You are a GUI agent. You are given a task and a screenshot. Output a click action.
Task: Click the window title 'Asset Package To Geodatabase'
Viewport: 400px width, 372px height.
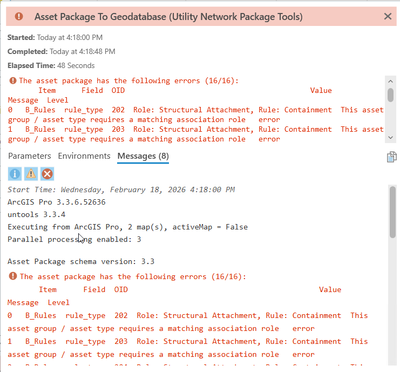pos(168,16)
